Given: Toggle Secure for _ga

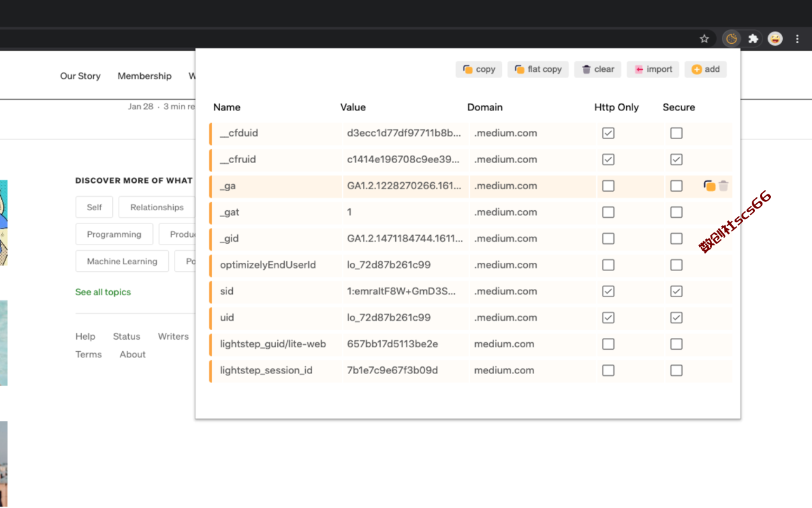Looking at the screenshot, I should pos(676,186).
